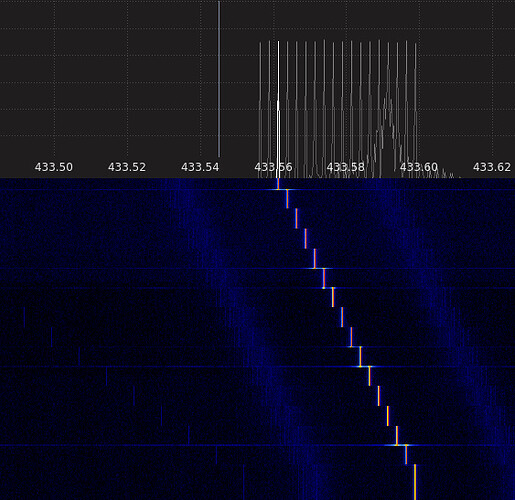This screenshot has width=515, height=500.
Task: Click the 433.60 frequency axis label
Action: 419,167
